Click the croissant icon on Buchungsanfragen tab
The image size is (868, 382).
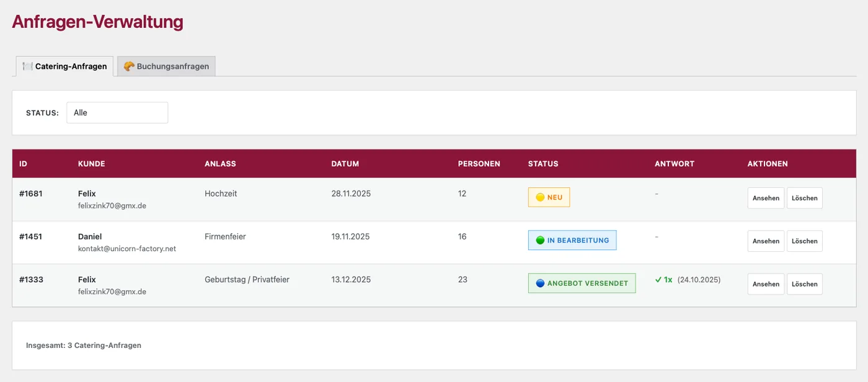coord(129,66)
